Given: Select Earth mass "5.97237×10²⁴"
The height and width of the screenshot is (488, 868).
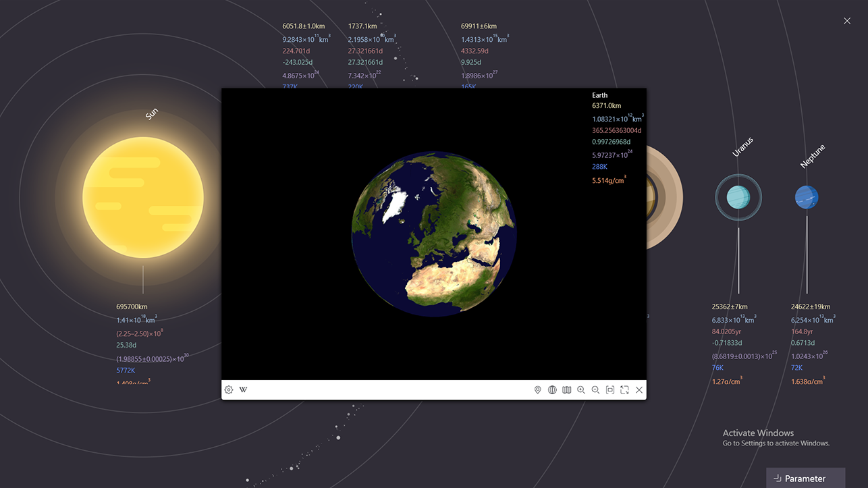Looking at the screenshot, I should [x=612, y=155].
